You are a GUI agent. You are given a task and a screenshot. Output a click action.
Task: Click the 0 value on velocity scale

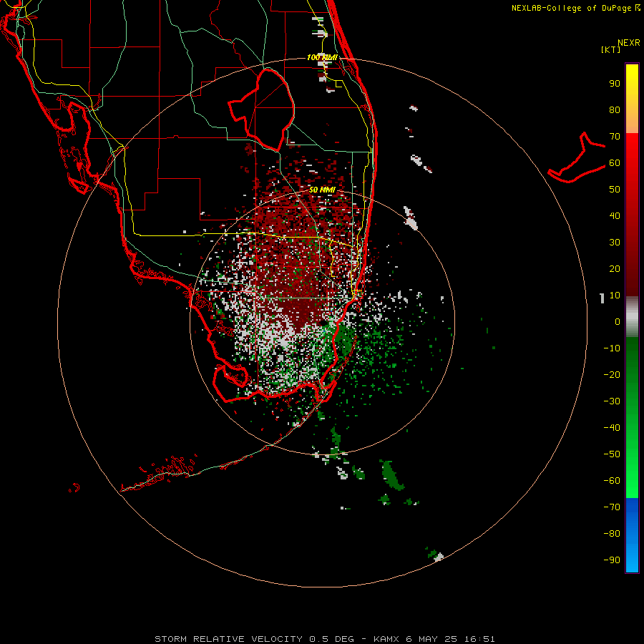[x=618, y=321]
